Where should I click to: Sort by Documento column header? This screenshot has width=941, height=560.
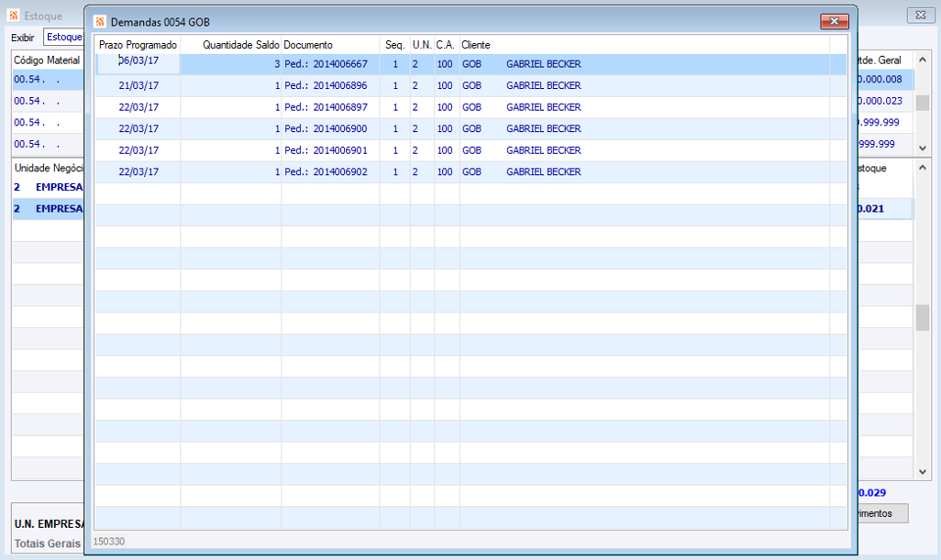click(x=330, y=45)
